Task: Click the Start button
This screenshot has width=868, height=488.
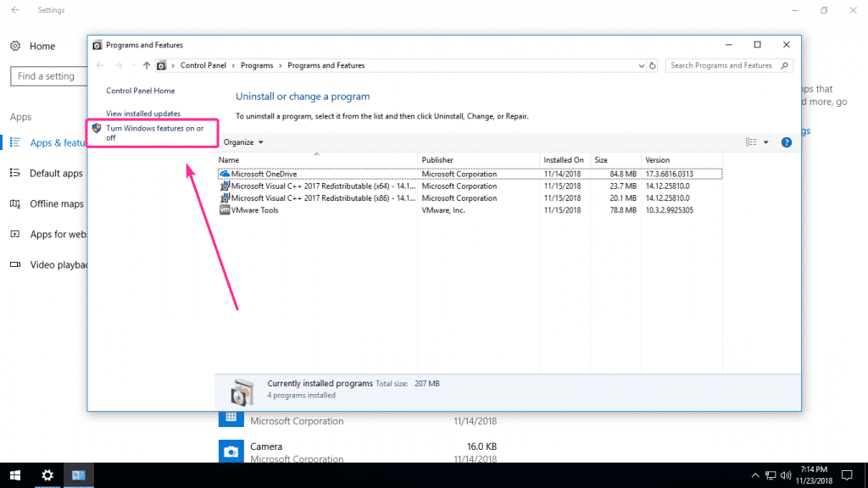Action: 15,475
